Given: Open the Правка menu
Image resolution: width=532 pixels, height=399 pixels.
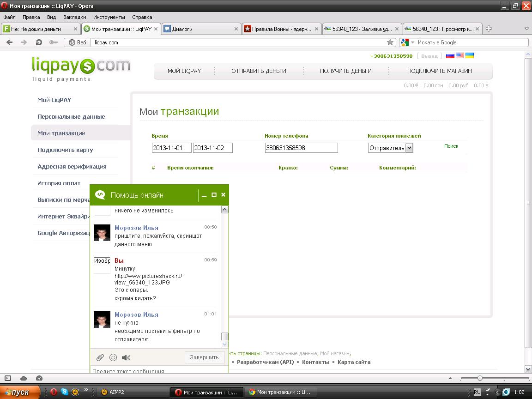Looking at the screenshot, I should pos(31,17).
